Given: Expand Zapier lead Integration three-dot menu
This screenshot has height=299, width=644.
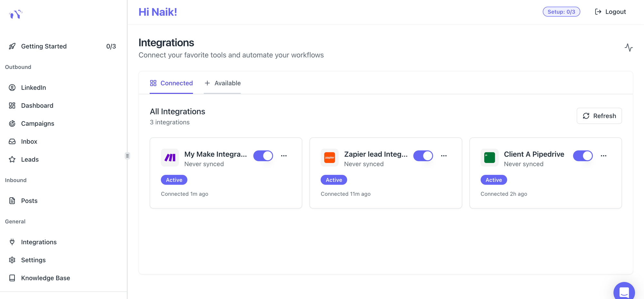Looking at the screenshot, I should click(444, 156).
